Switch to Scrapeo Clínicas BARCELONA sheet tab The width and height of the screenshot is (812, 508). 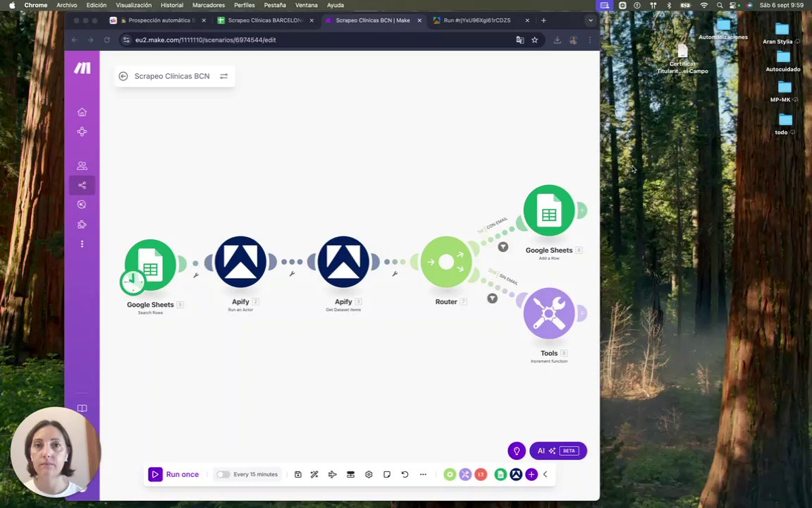click(x=266, y=20)
